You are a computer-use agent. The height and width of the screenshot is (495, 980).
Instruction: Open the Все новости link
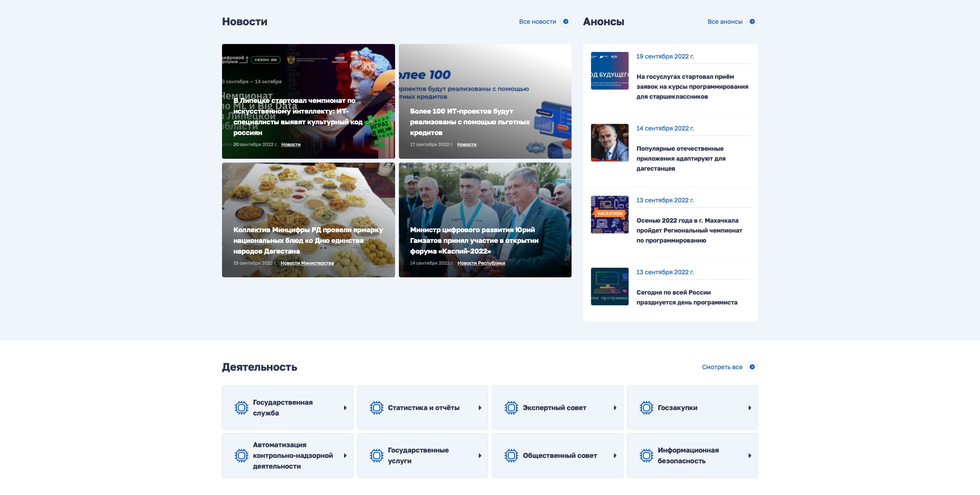click(537, 22)
